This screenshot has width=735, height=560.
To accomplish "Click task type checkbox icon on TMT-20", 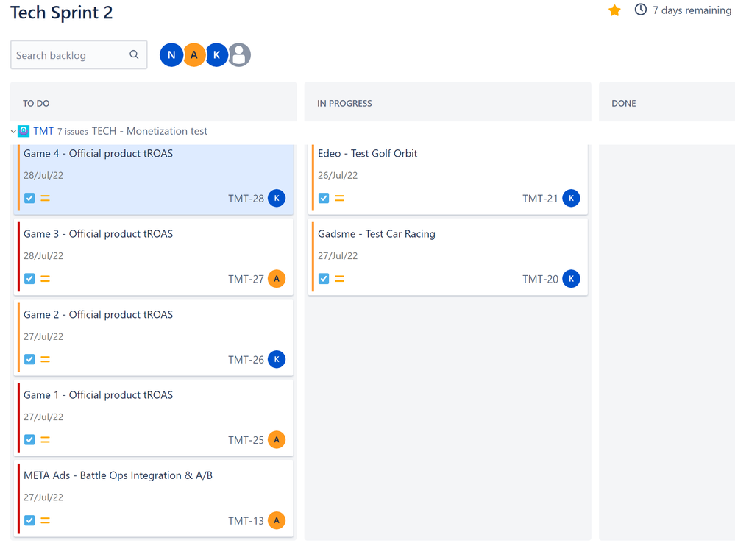I will pos(324,279).
